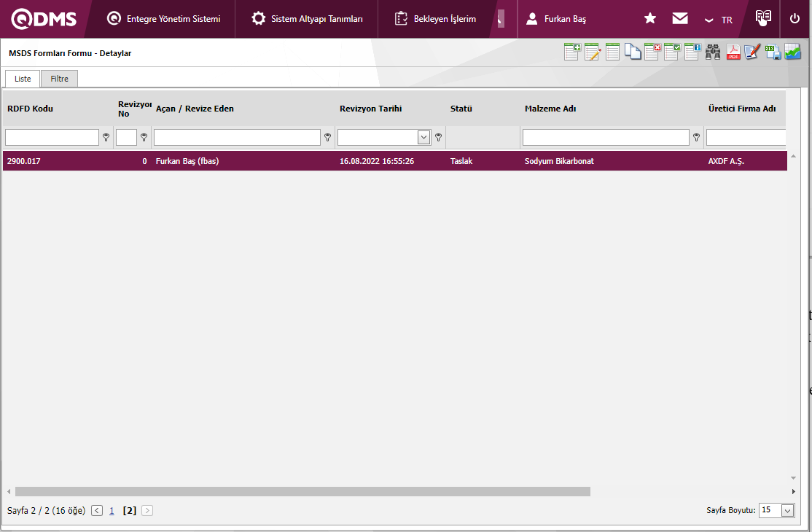This screenshot has height=532, width=812.
Task: Open Revizyon Tarihi date dropdown
Action: (x=424, y=137)
